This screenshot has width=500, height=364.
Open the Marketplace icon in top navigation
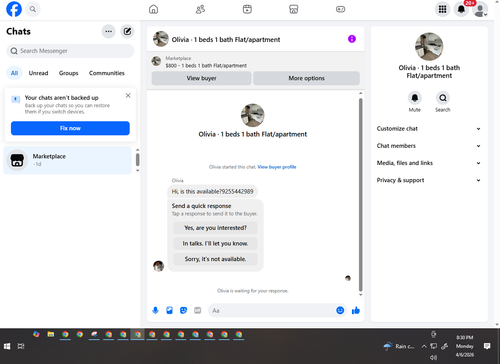294,9
